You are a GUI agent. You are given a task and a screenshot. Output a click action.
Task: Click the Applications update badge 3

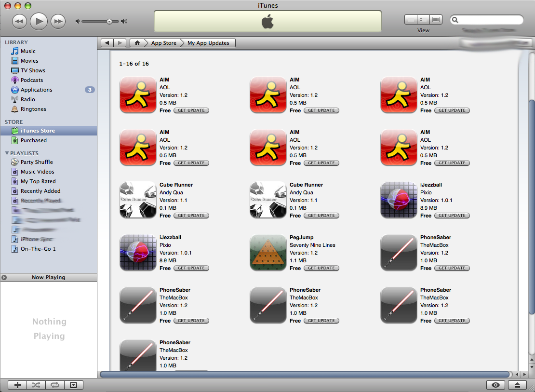pos(89,90)
